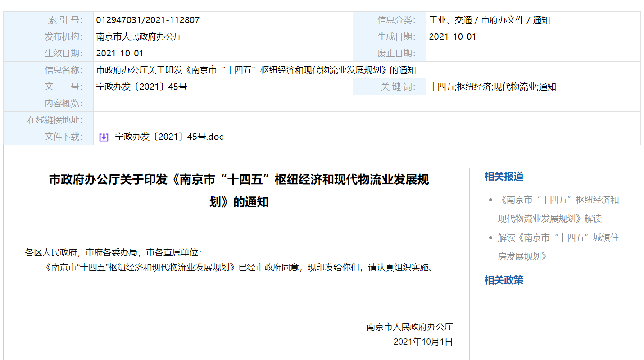Open the 枢纽经济和现代物流业发展规划 解读 related report link
This screenshot has height=360, width=644.
click(x=558, y=209)
